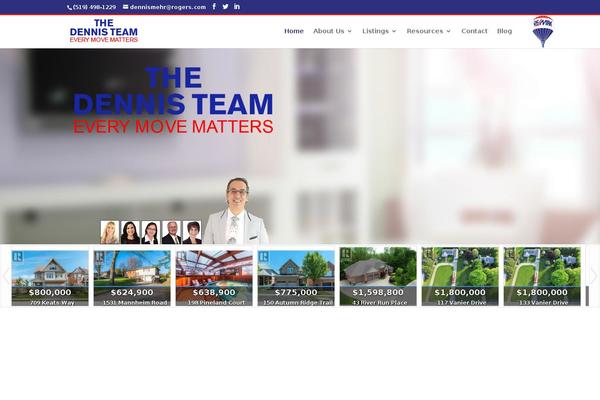Click the $800,000 price label
Screen dimensions: 600x400
click(50, 292)
